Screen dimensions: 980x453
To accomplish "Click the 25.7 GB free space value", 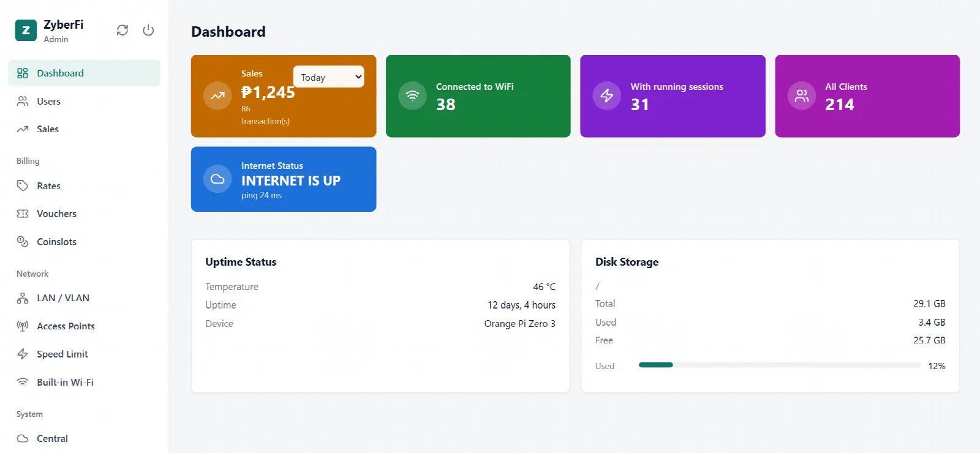I will [x=929, y=340].
